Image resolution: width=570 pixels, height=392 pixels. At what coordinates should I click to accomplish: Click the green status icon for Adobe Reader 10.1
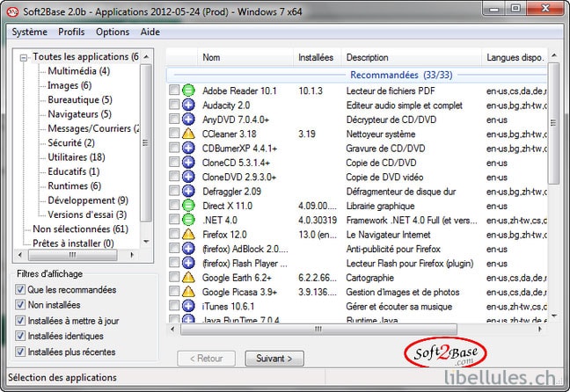(188, 91)
